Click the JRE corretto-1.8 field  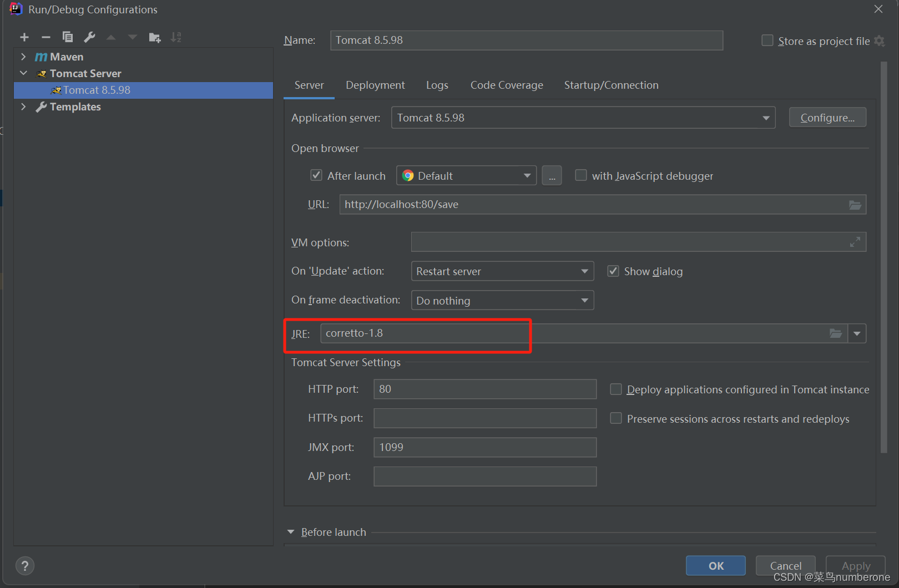pyautogui.click(x=584, y=333)
